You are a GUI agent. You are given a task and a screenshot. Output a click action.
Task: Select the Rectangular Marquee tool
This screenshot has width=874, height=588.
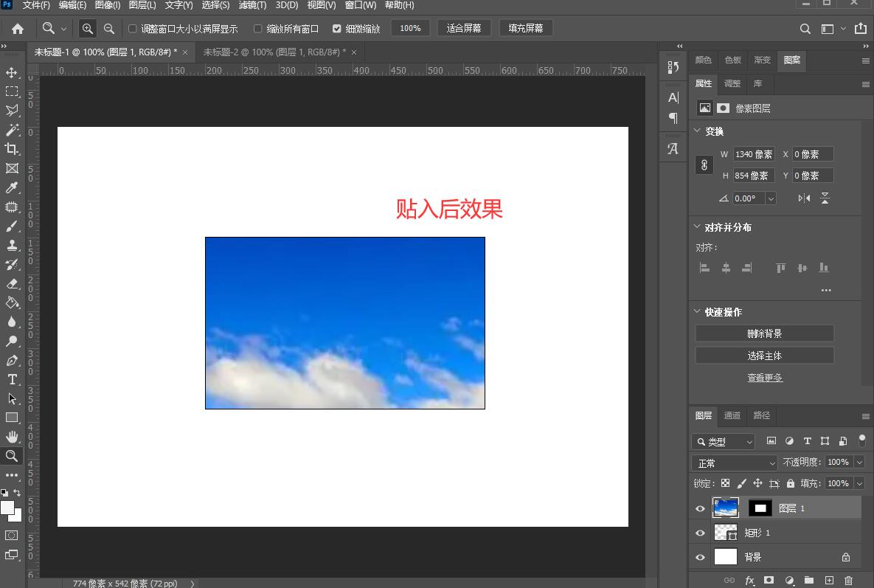pos(12,91)
